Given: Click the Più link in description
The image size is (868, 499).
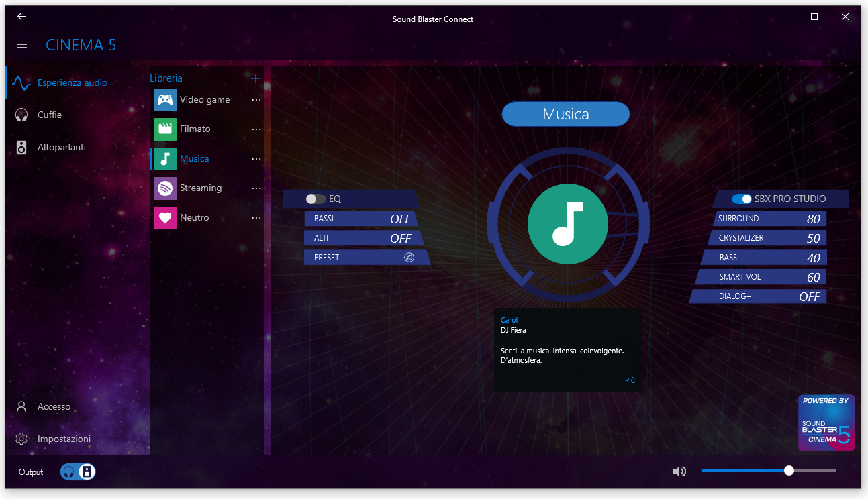Looking at the screenshot, I should point(630,380).
